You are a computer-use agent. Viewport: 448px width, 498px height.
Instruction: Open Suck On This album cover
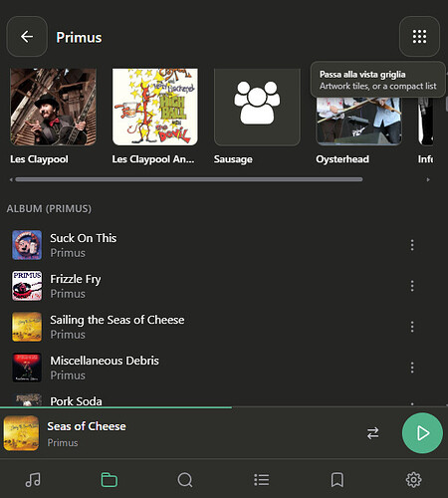click(27, 245)
